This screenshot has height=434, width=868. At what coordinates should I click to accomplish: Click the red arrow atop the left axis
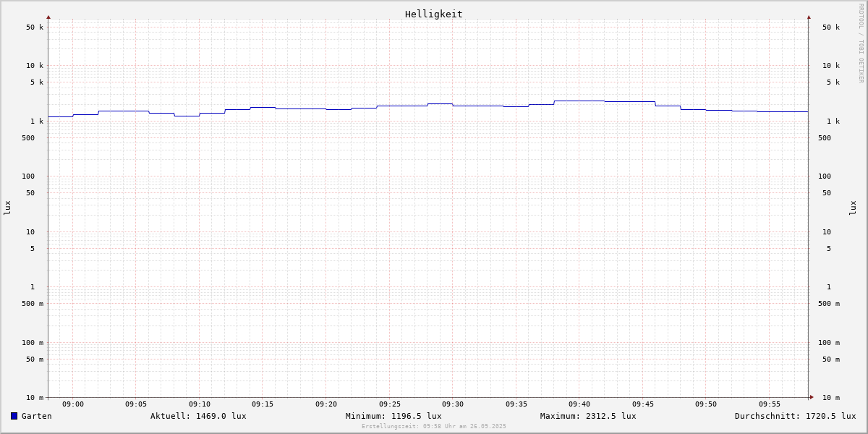point(48,17)
